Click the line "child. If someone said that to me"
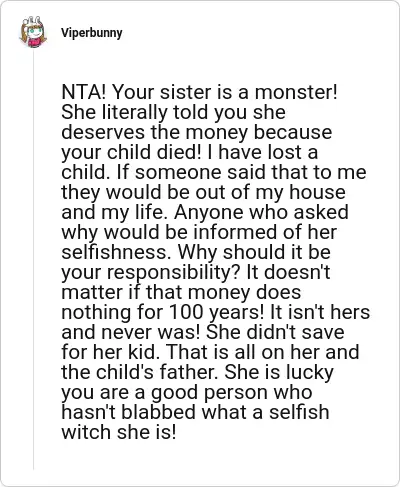The width and height of the screenshot is (400, 487). [214, 172]
